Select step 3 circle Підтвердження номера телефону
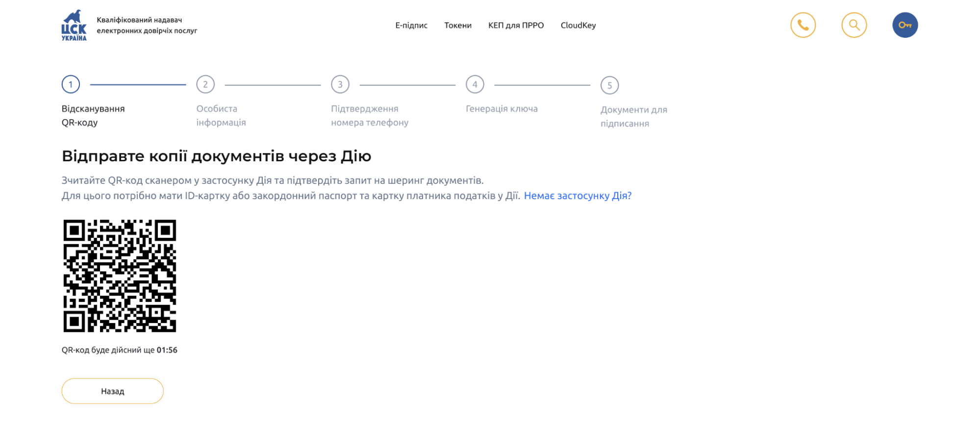This screenshot has height=429, width=980. [340, 84]
